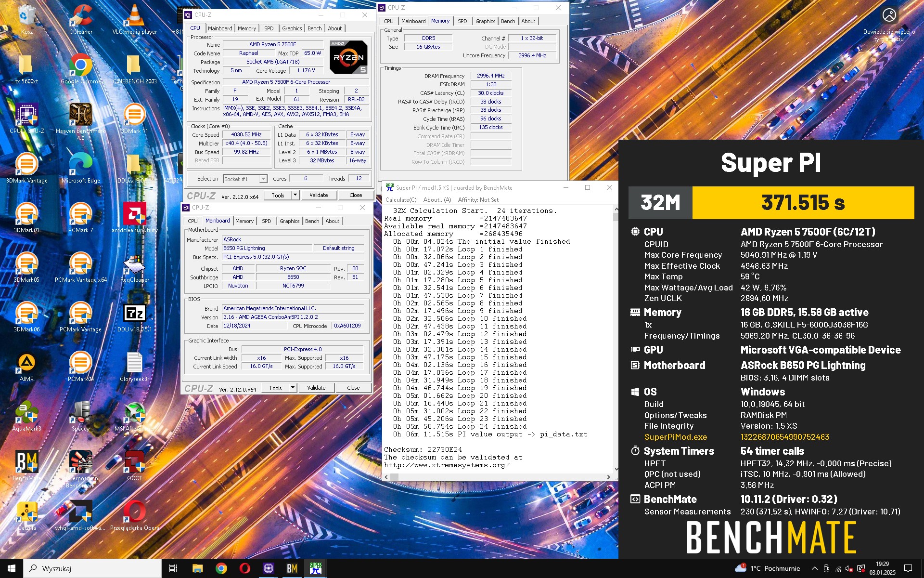Open CINEBENCH 2003 folder on desktop
924x578 pixels.
tap(135, 69)
